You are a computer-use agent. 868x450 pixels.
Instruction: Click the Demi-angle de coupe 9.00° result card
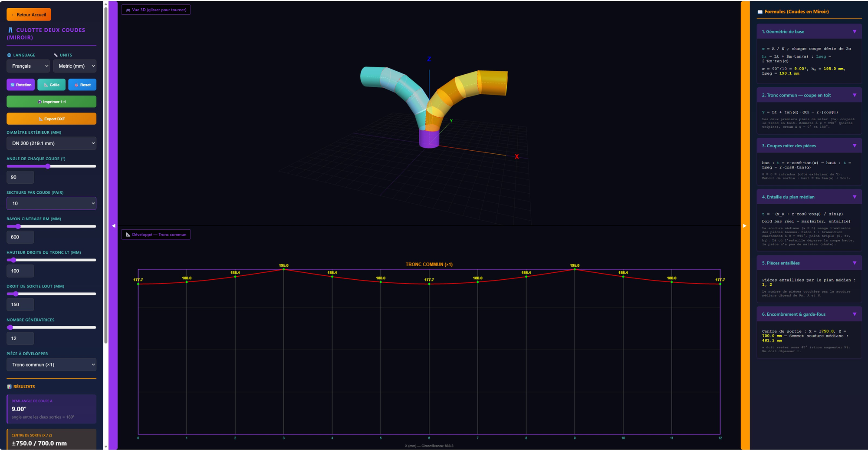[51, 409]
